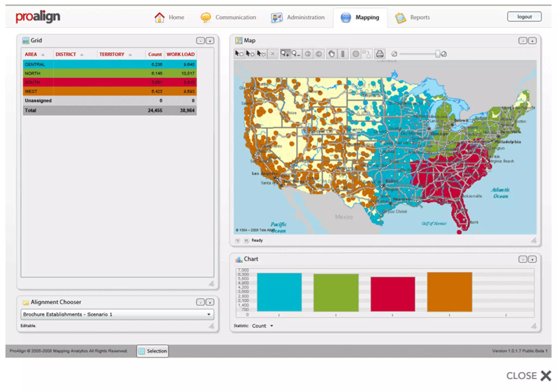Click the map transparency slider handle
Image resolution: width=557 pixels, height=392 pixels.
(437, 54)
